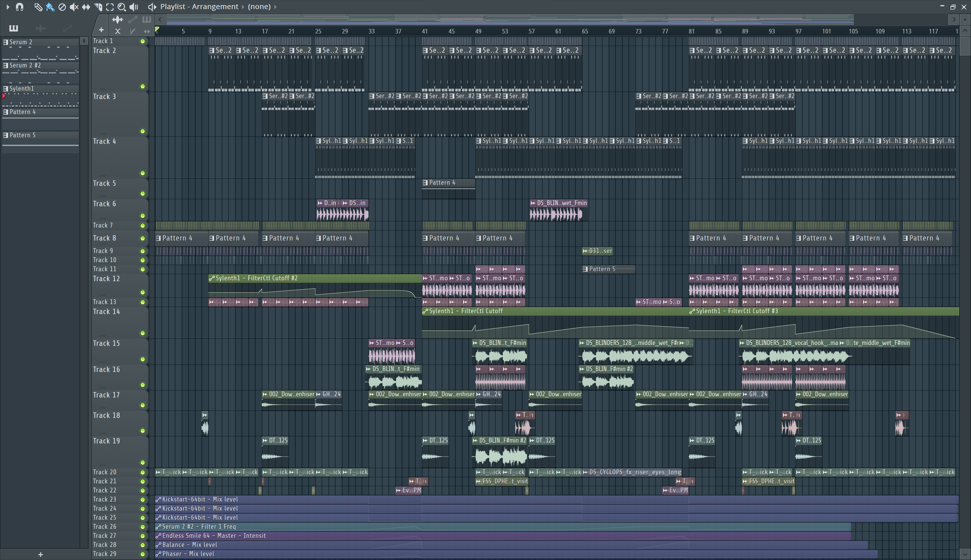
Task: Toggle the Track 20 mute LED
Action: coord(143,472)
